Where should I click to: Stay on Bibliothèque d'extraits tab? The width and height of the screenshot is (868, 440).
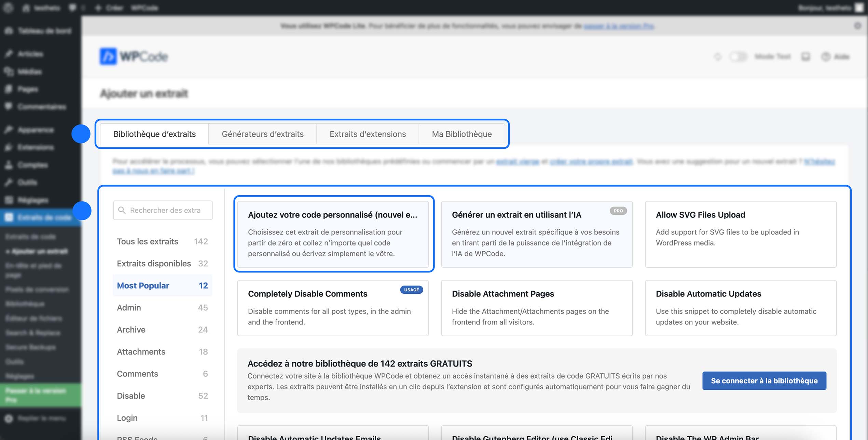pos(154,134)
